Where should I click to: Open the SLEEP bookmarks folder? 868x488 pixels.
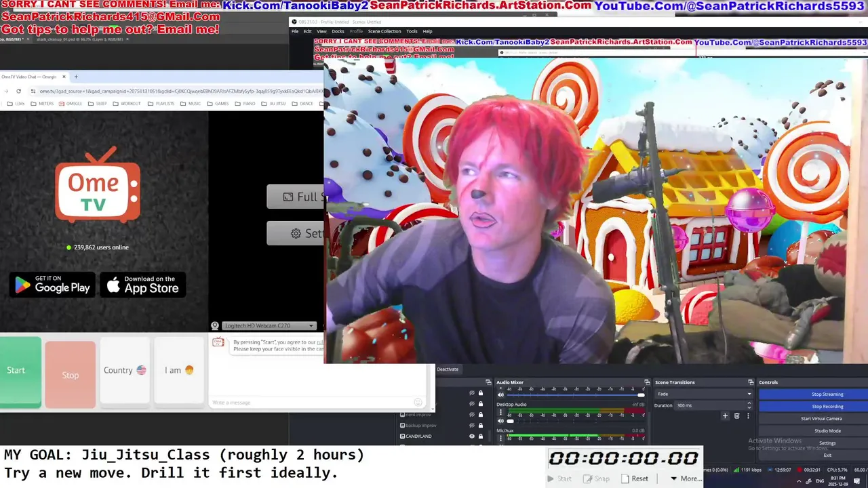[97, 104]
